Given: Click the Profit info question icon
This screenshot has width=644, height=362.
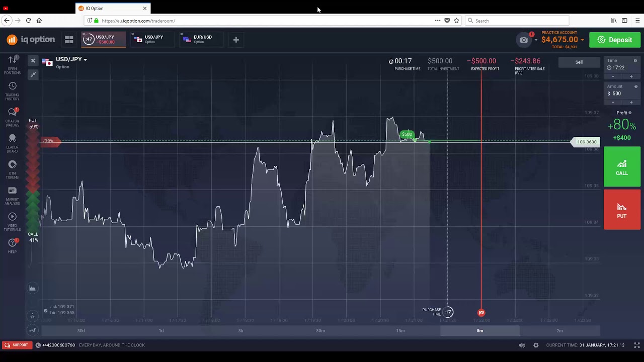Looking at the screenshot, I should click(x=630, y=113).
